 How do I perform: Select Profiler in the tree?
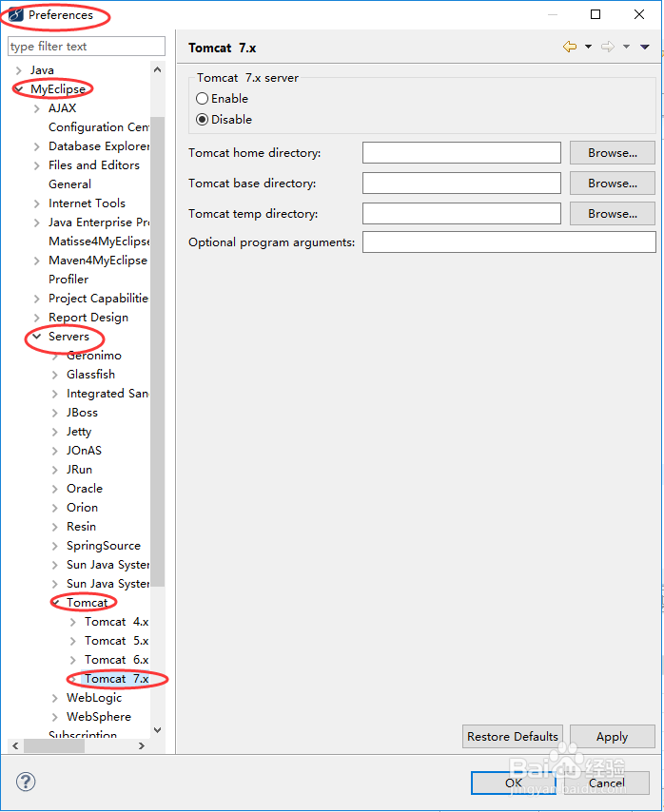pos(68,280)
